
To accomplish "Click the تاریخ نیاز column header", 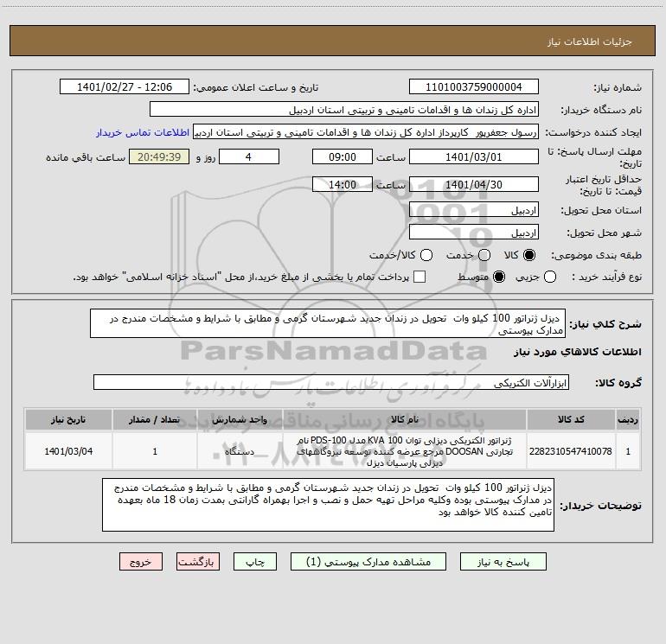I will (x=68, y=420).
